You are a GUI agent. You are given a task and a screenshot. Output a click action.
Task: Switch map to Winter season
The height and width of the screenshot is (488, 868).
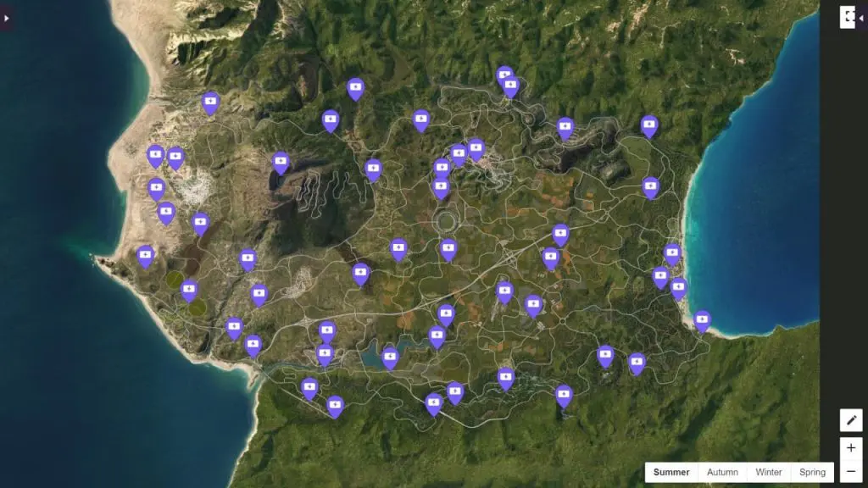tap(768, 472)
